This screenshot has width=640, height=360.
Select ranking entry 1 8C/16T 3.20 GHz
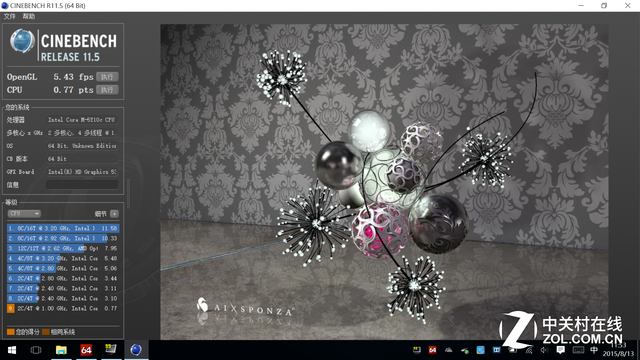[x=63, y=228]
